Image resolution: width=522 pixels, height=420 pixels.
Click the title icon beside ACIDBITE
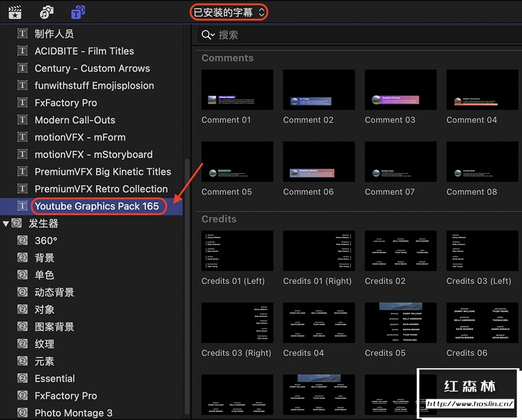(x=22, y=51)
